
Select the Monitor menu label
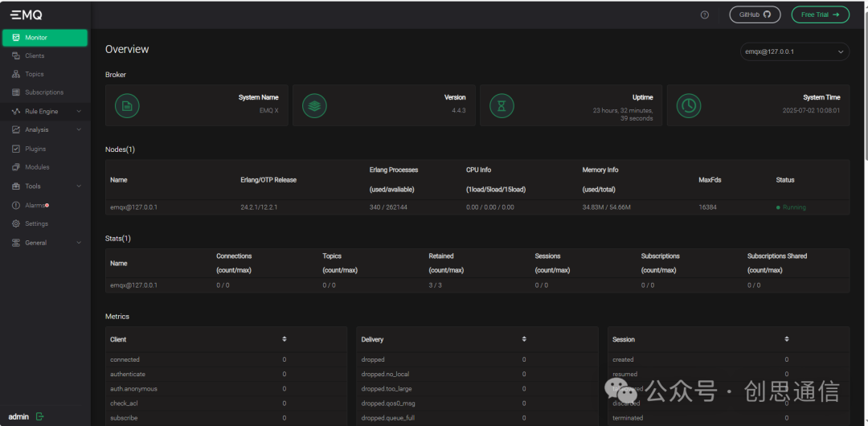click(36, 38)
